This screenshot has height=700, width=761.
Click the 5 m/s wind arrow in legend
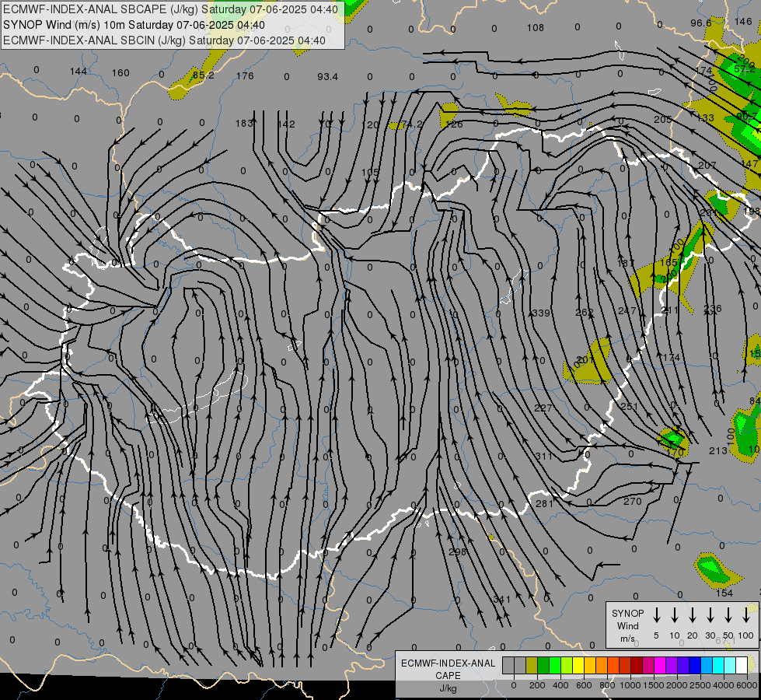coord(657,615)
